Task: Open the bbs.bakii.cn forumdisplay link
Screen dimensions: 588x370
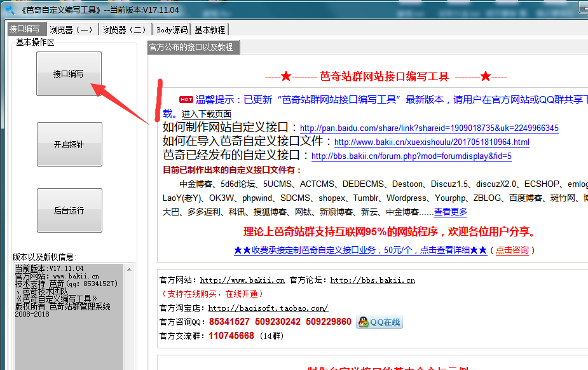Action: 411,156
